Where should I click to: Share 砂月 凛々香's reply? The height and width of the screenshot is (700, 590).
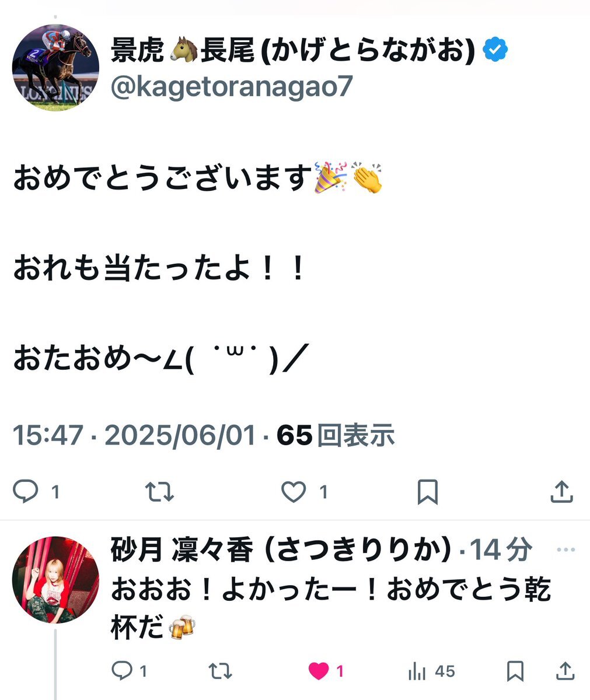(565, 671)
